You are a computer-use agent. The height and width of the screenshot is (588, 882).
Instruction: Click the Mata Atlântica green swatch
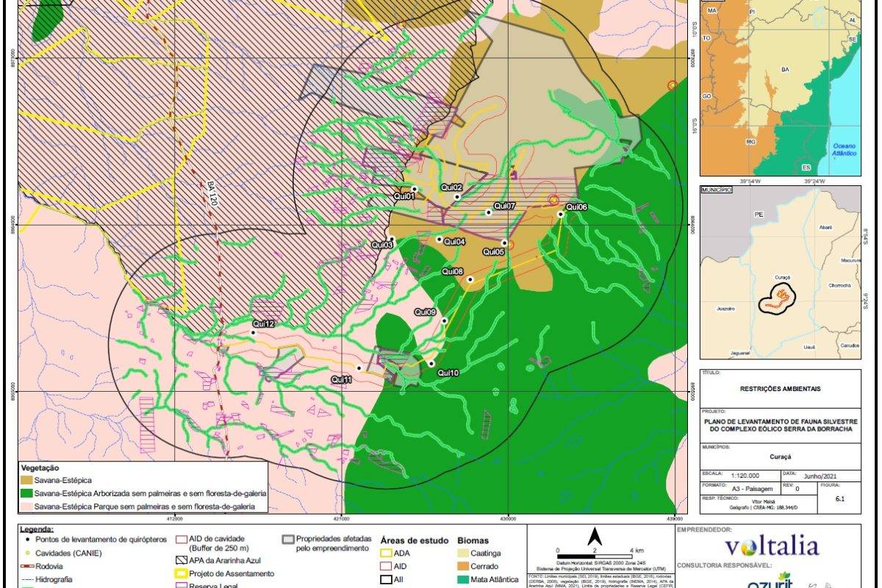[x=467, y=580]
